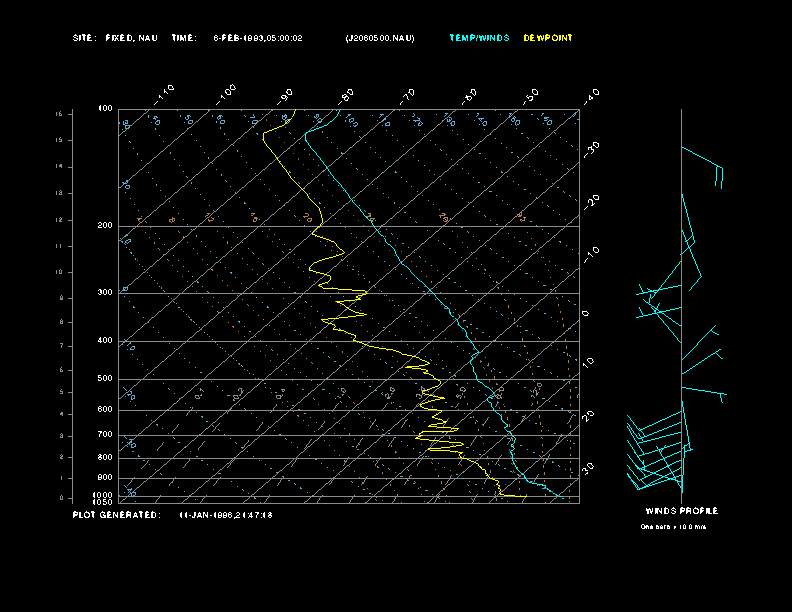Click the 12 tick on height axis
The width and height of the screenshot is (792, 612).
coord(59,220)
